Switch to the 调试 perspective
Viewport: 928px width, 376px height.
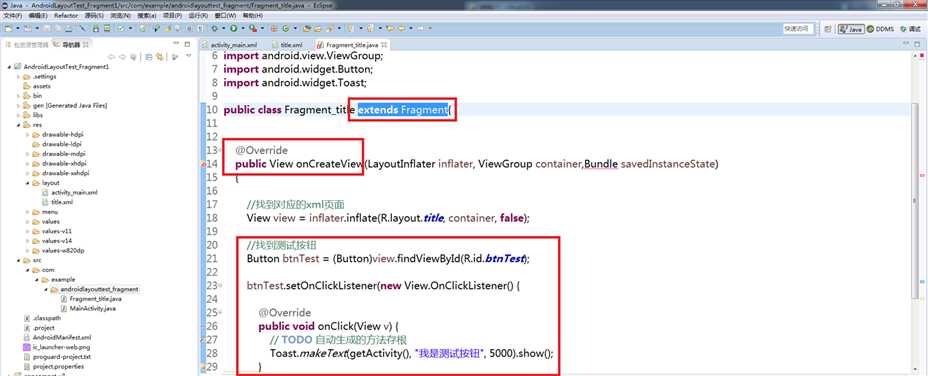(x=911, y=28)
